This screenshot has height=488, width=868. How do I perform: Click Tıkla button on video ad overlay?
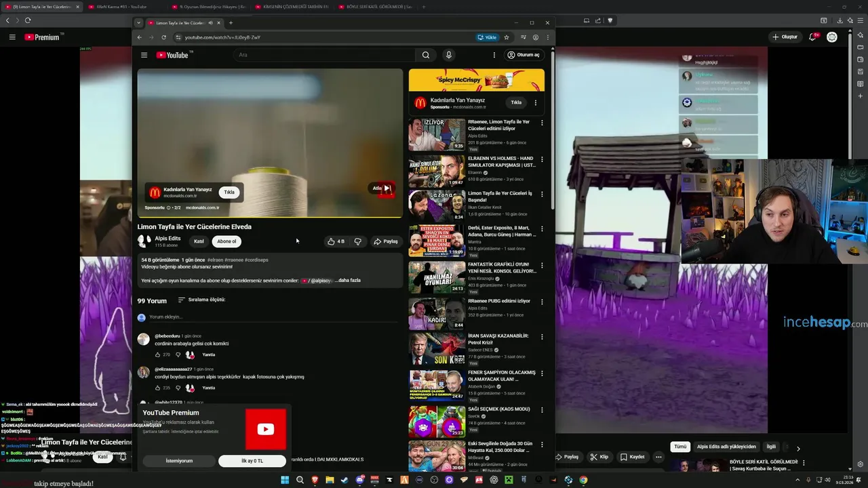[229, 192]
